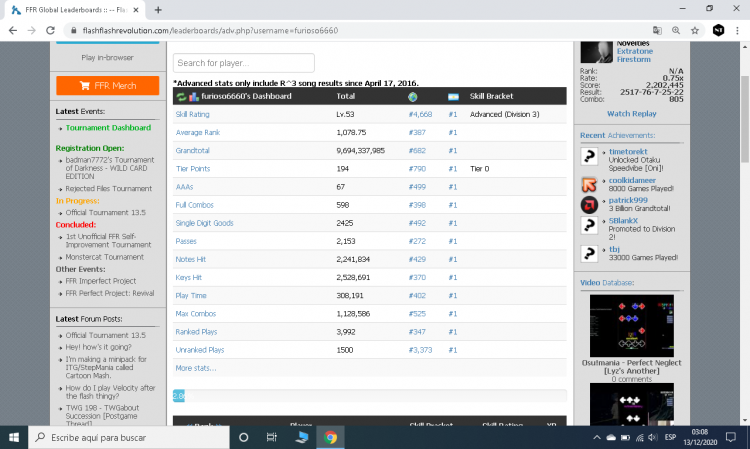The image size is (750, 449).
Task: Open the Notes Hit stat link
Action: 190,260
